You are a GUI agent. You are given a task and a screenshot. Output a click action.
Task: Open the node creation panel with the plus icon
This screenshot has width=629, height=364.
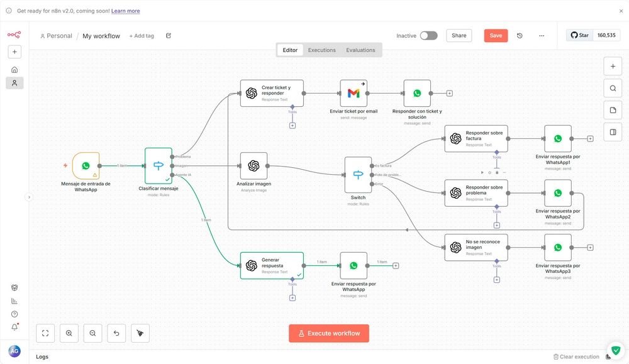(613, 65)
